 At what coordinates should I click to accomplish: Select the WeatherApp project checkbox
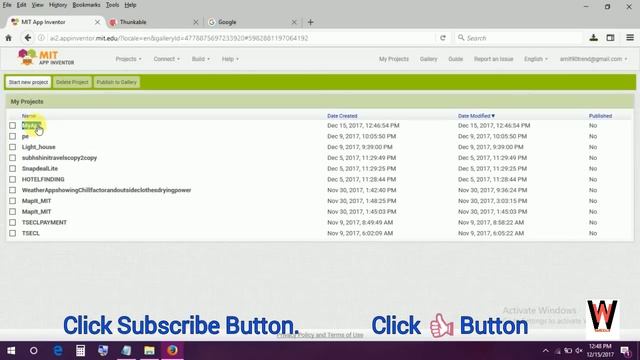point(13,190)
